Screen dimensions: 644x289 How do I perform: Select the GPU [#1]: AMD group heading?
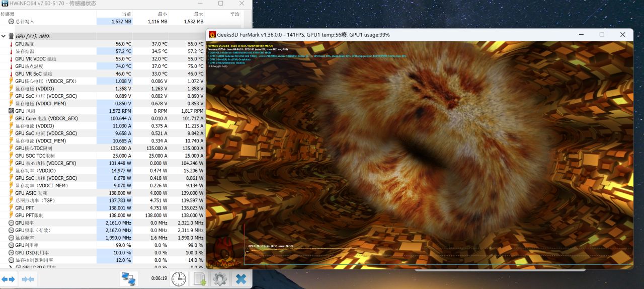[x=33, y=36]
